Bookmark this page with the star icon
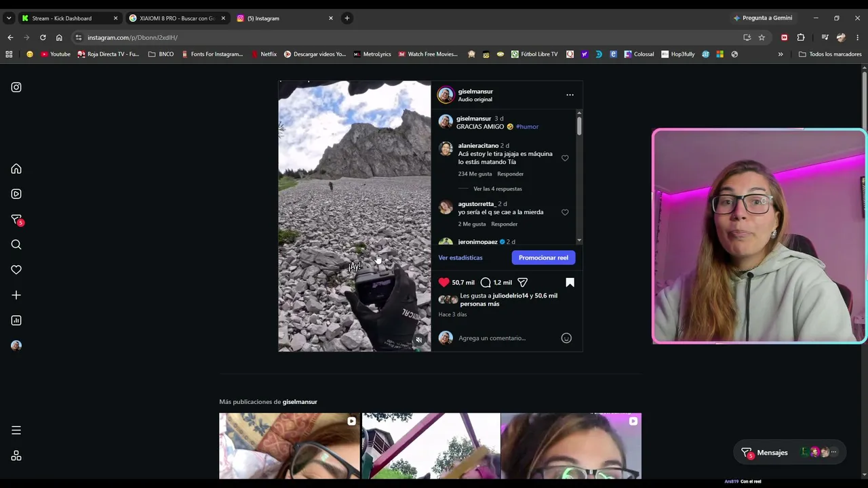Screen dimensions: 868x488 pyautogui.click(x=762, y=37)
